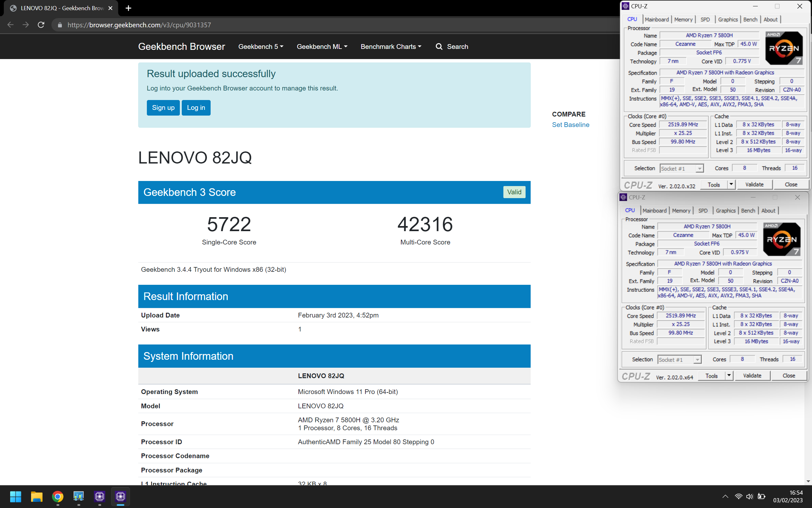This screenshot has width=812, height=508.
Task: Click the Geekbench Browser logo link
Action: 181,46
